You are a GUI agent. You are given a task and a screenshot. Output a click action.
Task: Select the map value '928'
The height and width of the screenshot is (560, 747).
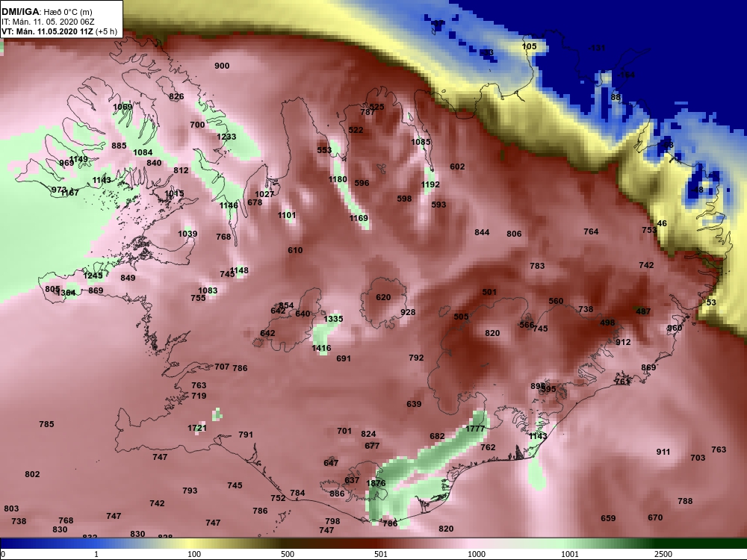click(408, 312)
